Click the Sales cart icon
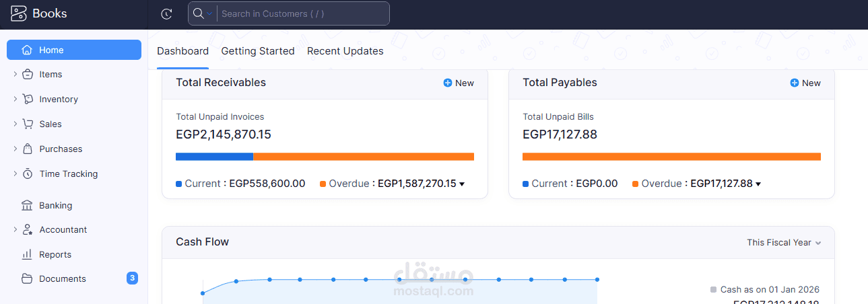The width and height of the screenshot is (868, 304). click(27, 124)
